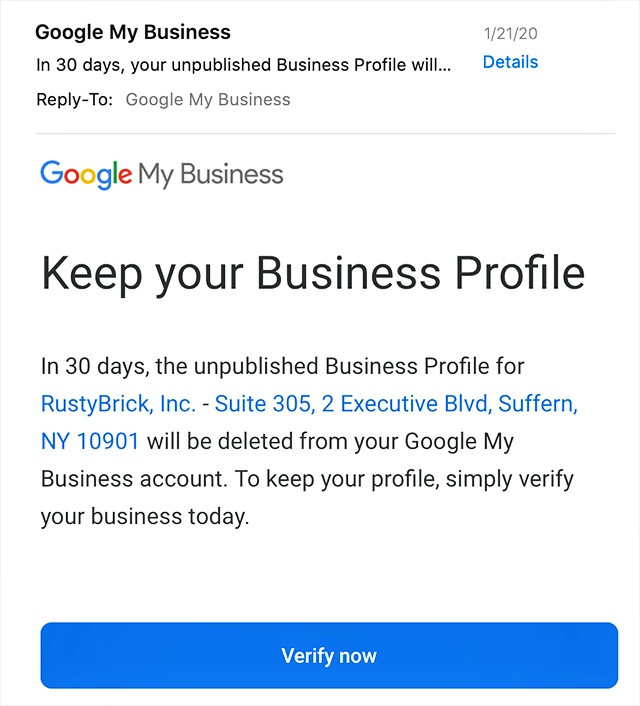The width and height of the screenshot is (640, 706).
Task: Open the RustyBrick, Inc. link
Action: (x=118, y=403)
